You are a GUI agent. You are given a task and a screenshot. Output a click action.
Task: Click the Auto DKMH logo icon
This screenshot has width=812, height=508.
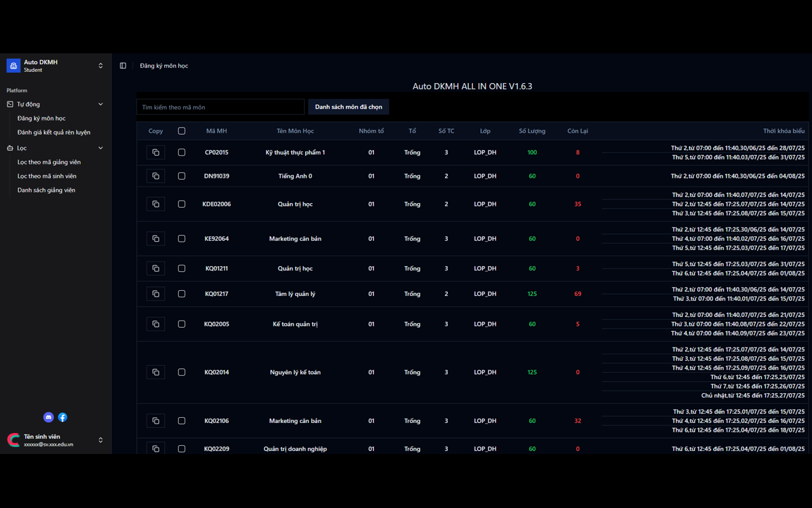13,65
